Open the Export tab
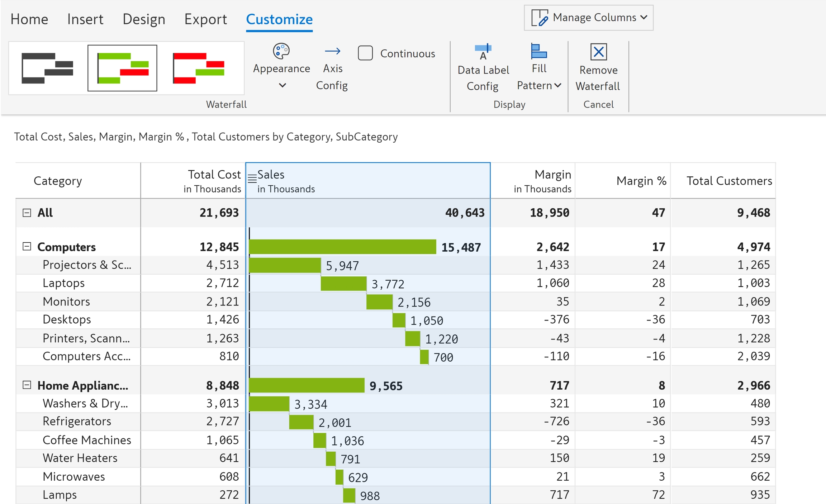This screenshot has height=504, width=826. [205, 19]
